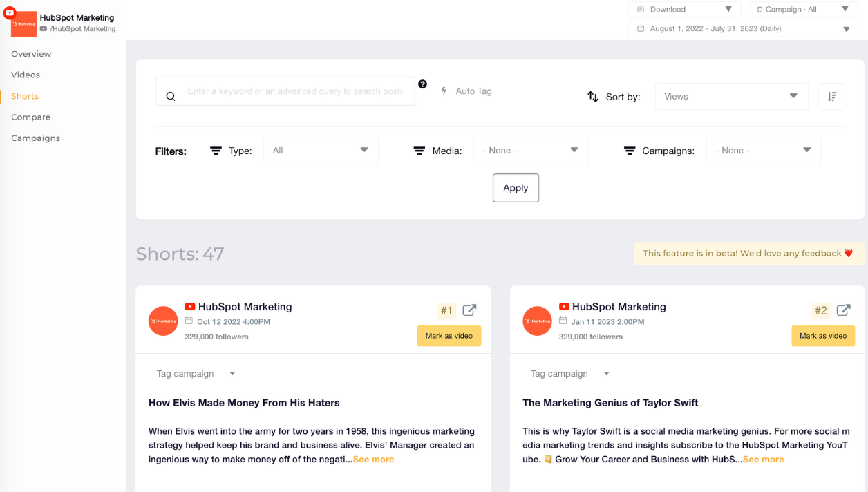Click the Auto Tag label
Image resolution: width=868 pixels, height=492 pixels.
coord(473,91)
